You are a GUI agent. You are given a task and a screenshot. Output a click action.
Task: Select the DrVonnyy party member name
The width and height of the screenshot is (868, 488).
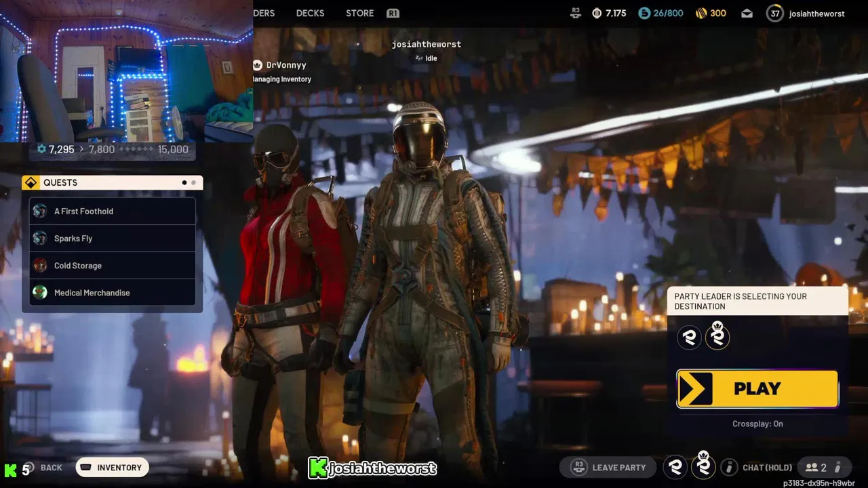click(286, 65)
